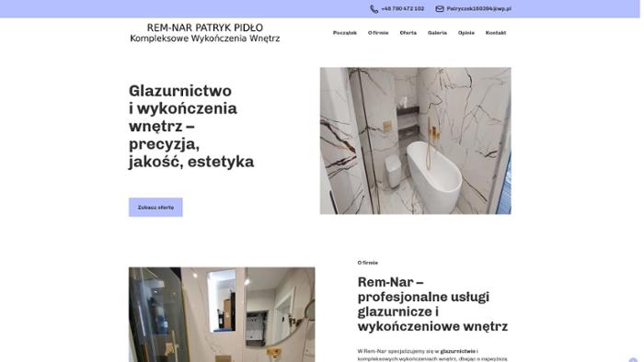Open the bathroom mirror and shower photo
This screenshot has height=362, width=644.
click(222, 314)
